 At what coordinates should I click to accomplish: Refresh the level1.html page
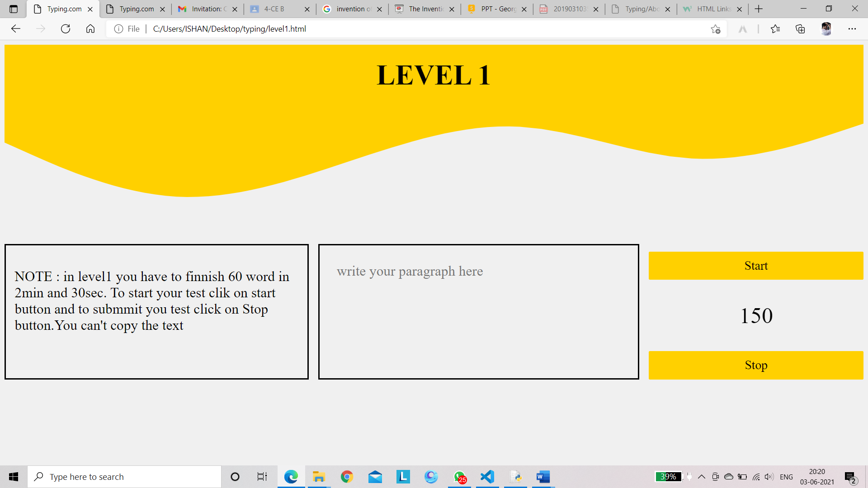(x=66, y=28)
